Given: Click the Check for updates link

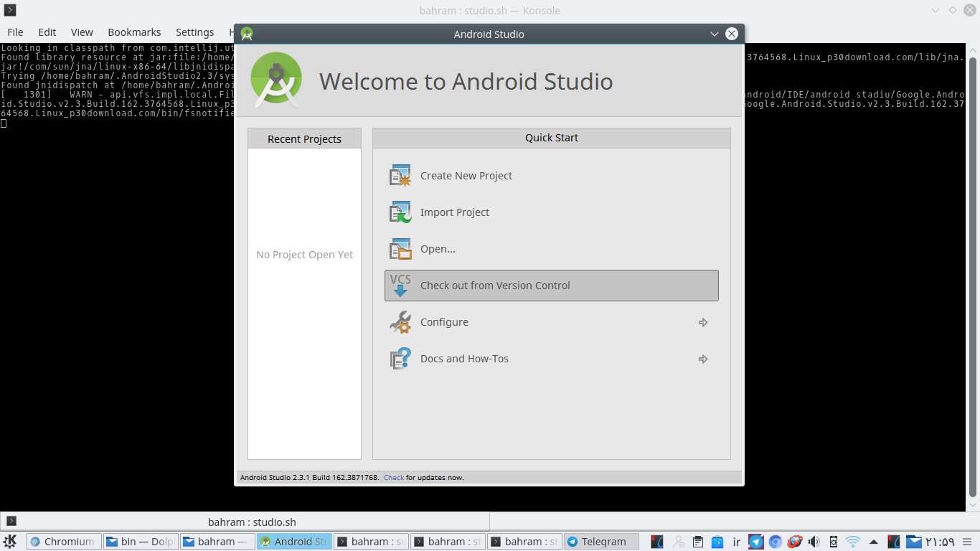Looking at the screenshot, I should pyautogui.click(x=394, y=477).
